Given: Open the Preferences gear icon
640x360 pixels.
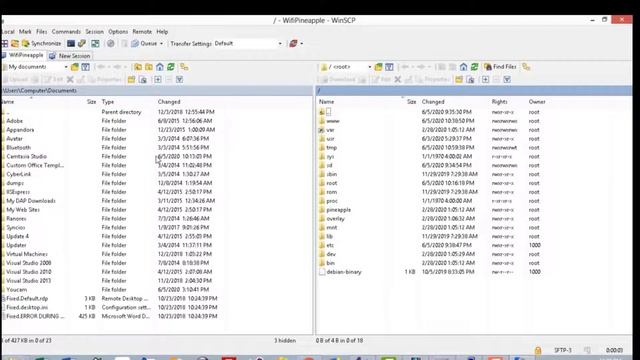Looking at the screenshot, I should point(111,43).
